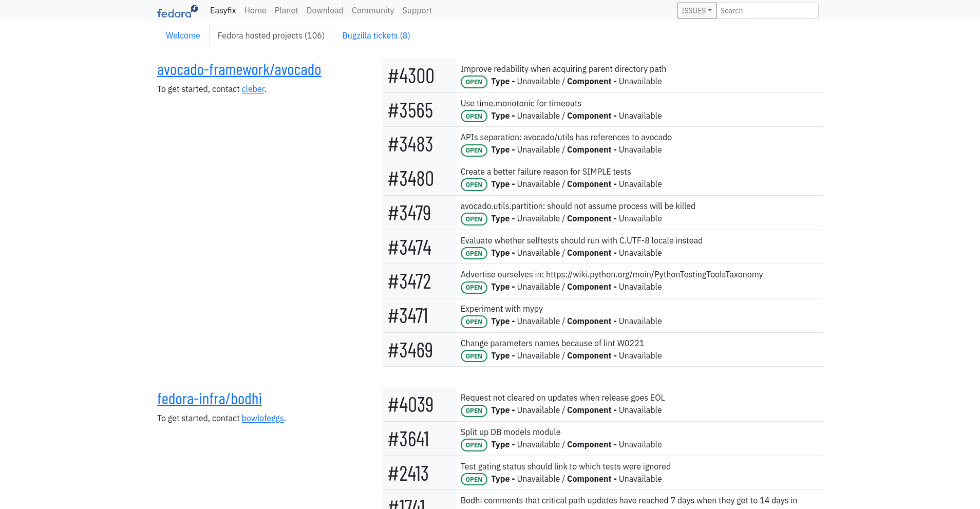Viewport: 980px width, 509px height.
Task: Open issue #3474
Action: (410, 248)
